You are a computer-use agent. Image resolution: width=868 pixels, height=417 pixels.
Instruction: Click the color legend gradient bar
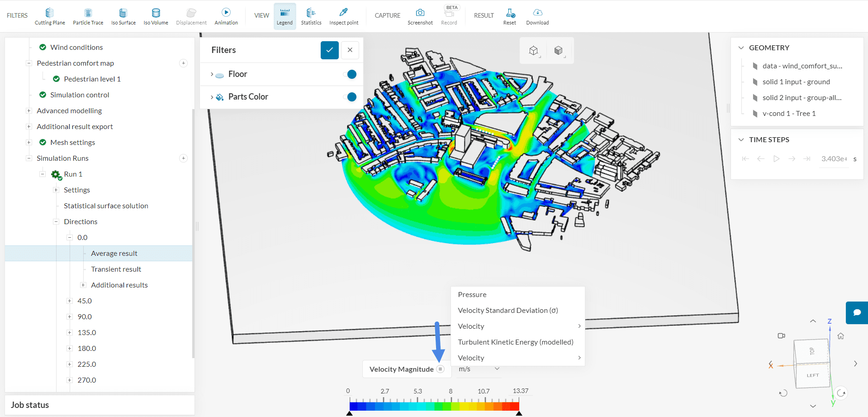point(434,406)
